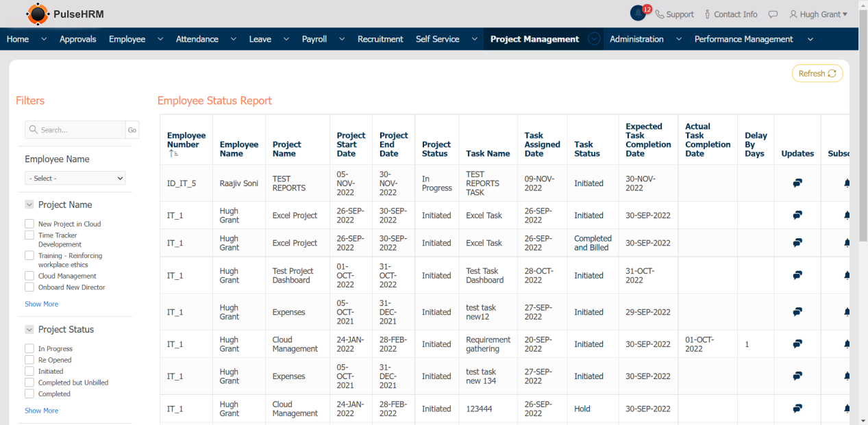
Task: Open the Employee Name select dropdown
Action: click(75, 178)
